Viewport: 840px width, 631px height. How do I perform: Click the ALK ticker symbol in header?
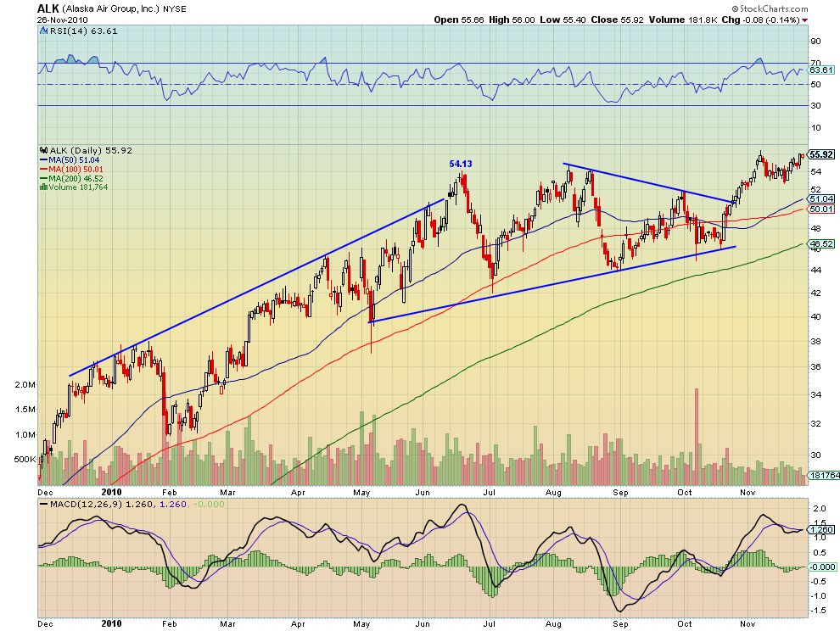click(48, 8)
